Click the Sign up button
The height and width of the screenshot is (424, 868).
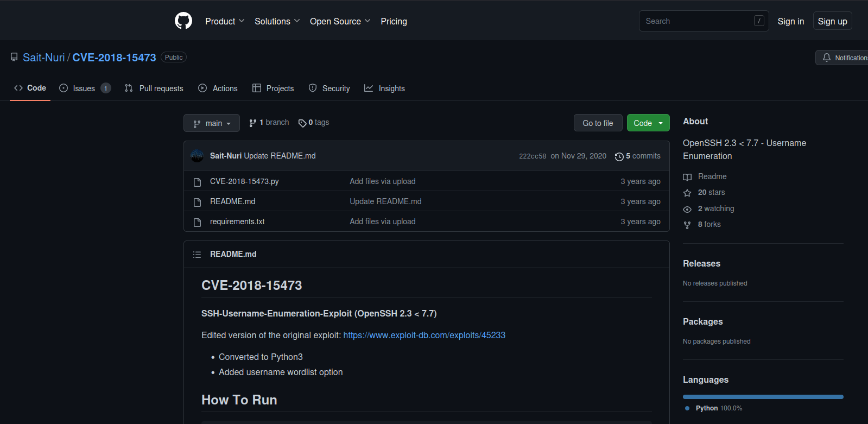[833, 21]
